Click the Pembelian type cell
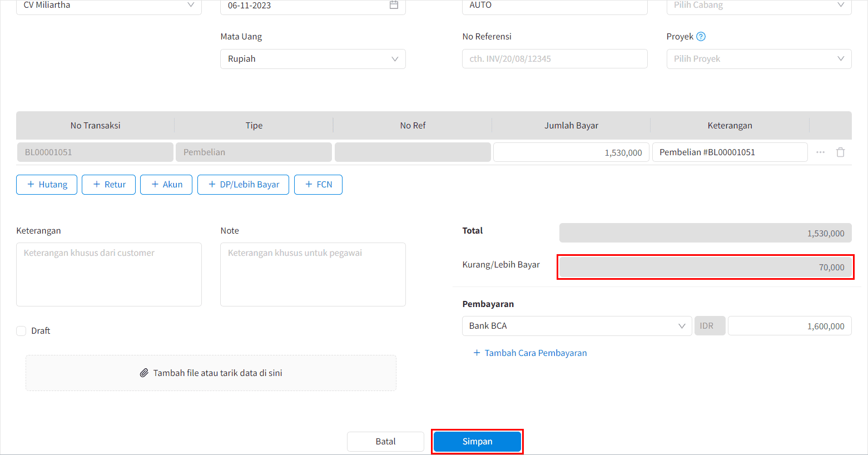Image resolution: width=868 pixels, height=455 pixels. pyautogui.click(x=254, y=152)
